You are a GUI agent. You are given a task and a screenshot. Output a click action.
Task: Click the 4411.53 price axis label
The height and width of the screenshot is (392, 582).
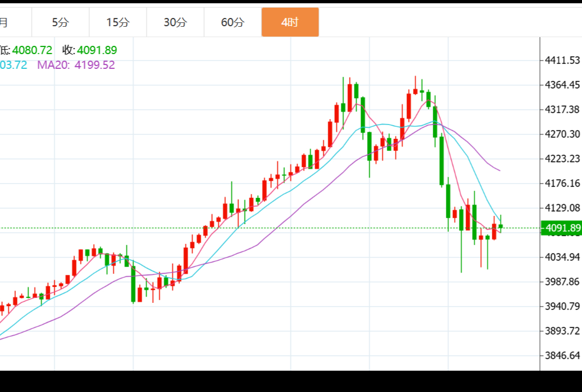click(562, 60)
